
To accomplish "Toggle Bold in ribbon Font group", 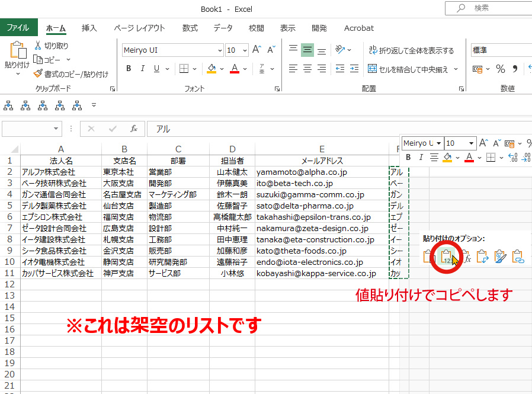I will [129, 69].
